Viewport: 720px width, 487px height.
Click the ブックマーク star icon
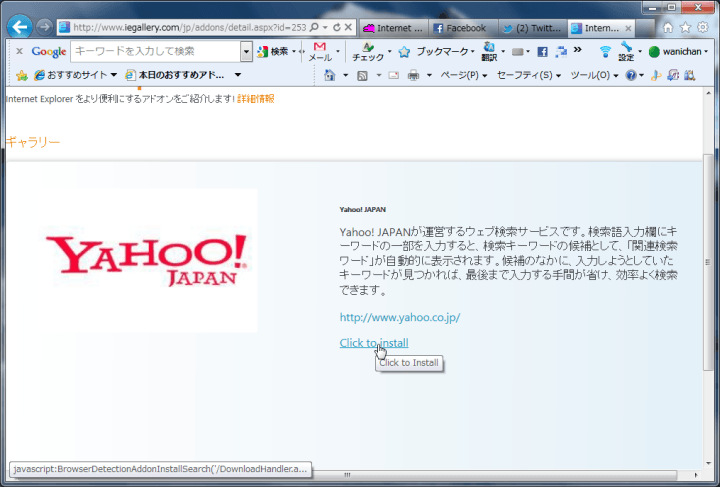tap(404, 51)
